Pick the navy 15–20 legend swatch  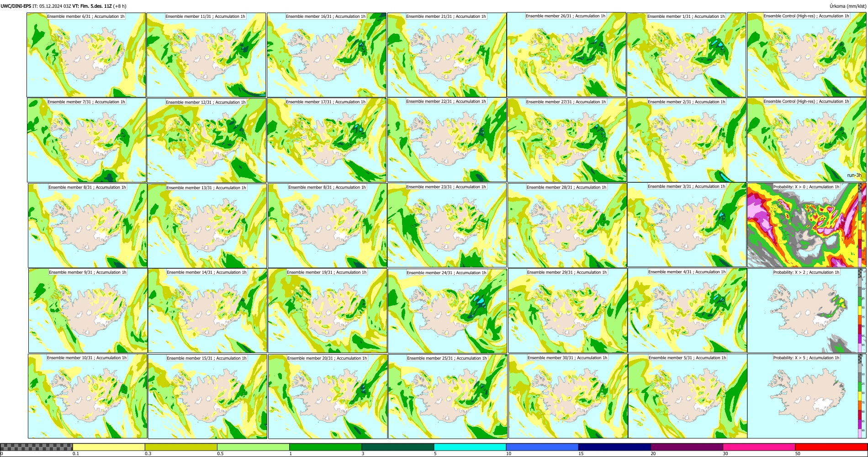click(x=614, y=447)
